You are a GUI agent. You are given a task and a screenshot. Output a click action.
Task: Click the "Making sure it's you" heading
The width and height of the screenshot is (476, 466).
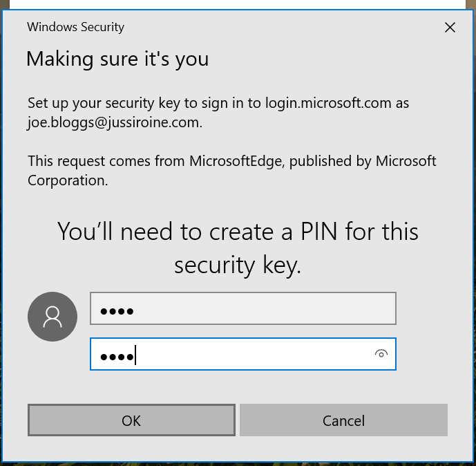pyautogui.click(x=117, y=59)
